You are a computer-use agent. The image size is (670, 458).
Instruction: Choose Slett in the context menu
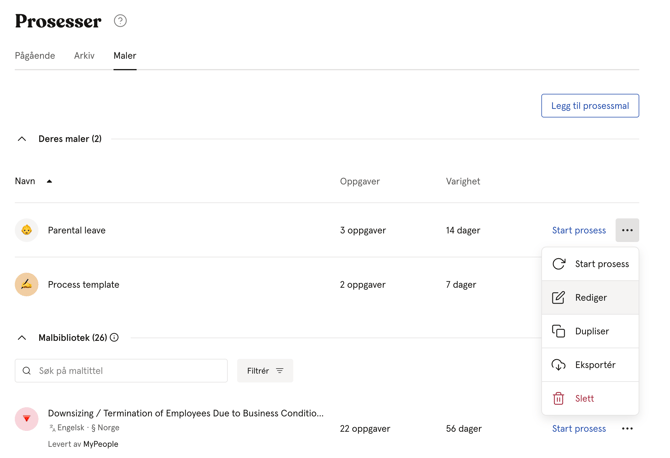pos(590,399)
